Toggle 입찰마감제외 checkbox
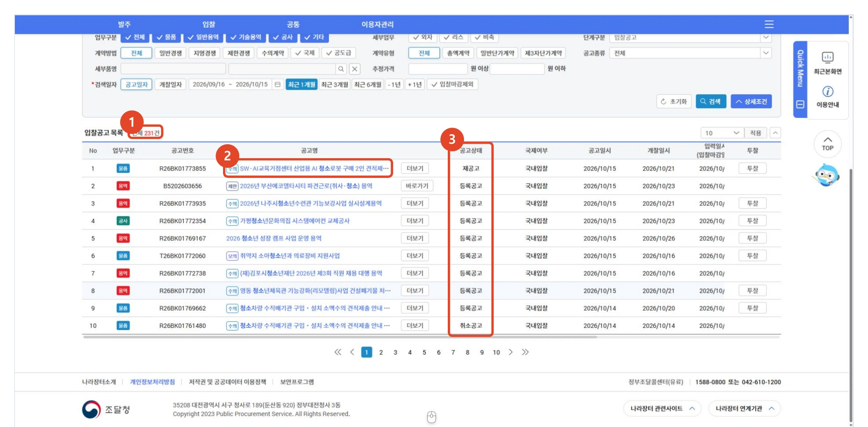 452,84
